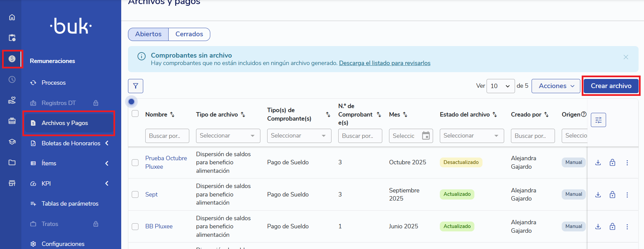Open column settings sliders icon
The width and height of the screenshot is (644, 249).
point(598,120)
